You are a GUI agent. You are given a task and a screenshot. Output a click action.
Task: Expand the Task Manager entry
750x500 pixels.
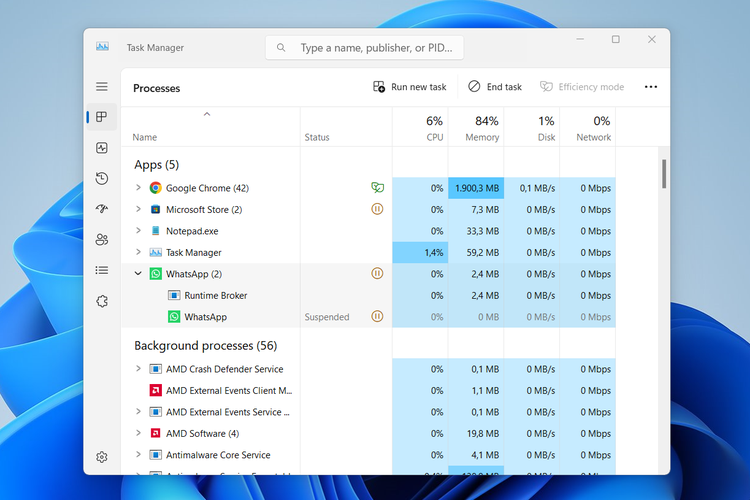point(138,252)
